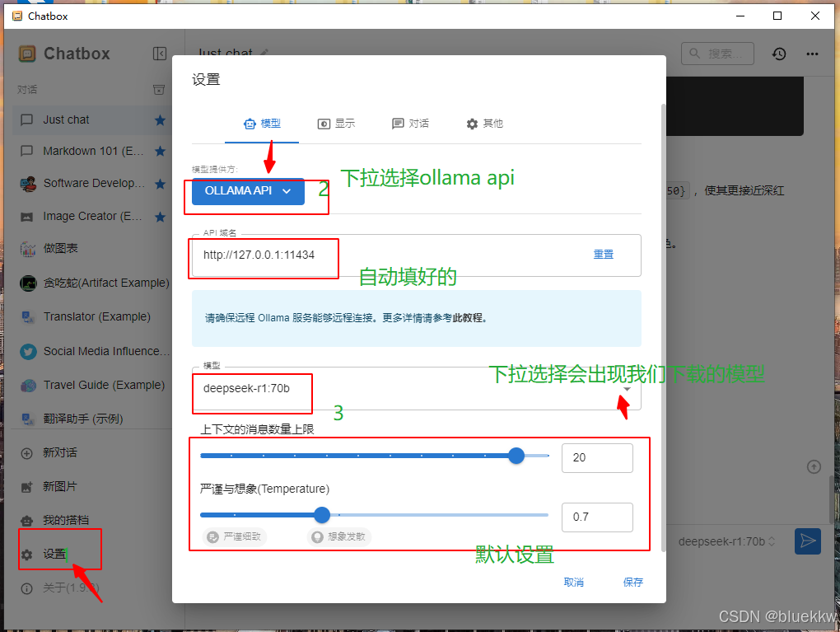Click the archive conversations icon beside 对话

point(159,90)
